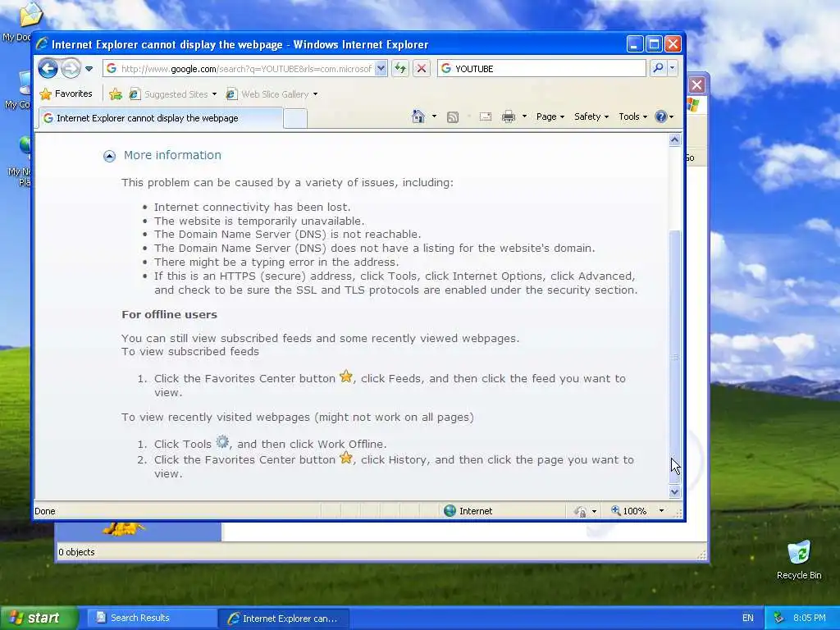Open search provider options dropdown
The height and width of the screenshot is (630, 840).
click(673, 68)
